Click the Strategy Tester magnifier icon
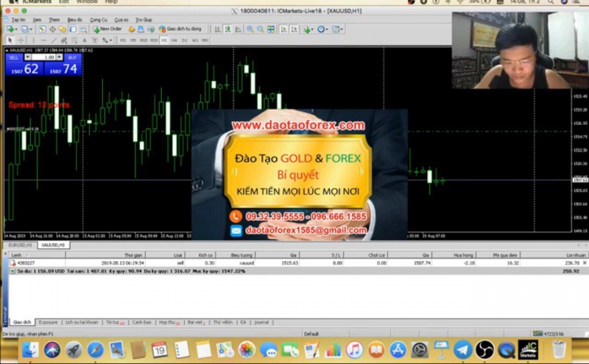Screen dimensions: 589x364 click(83, 29)
